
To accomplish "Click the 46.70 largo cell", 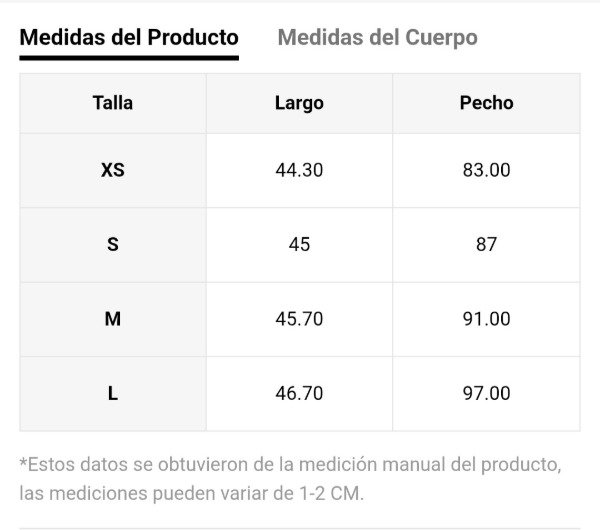I will click(x=299, y=393).
